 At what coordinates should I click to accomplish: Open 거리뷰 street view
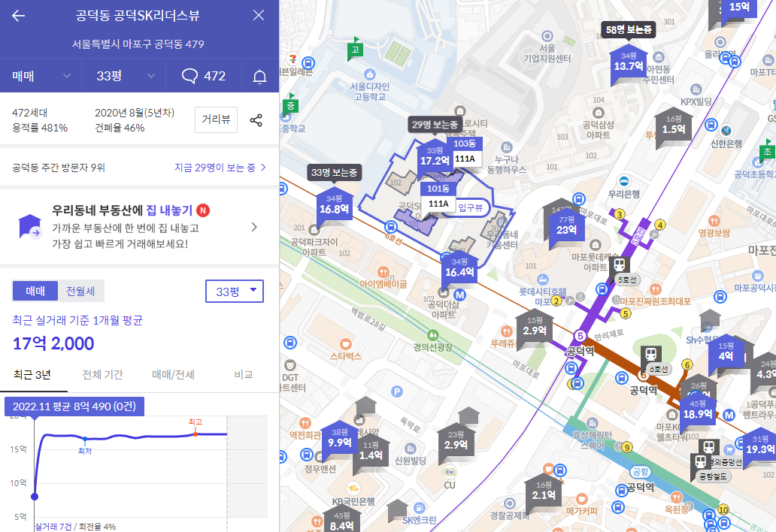(x=217, y=119)
